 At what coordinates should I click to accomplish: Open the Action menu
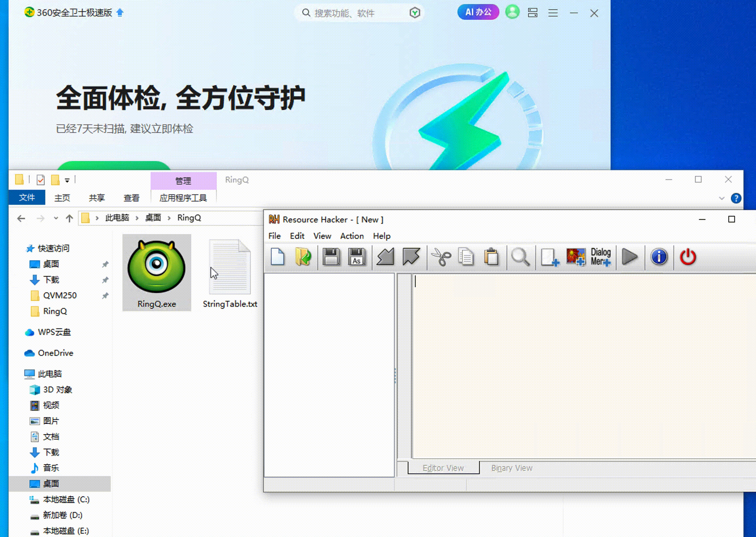coord(352,236)
